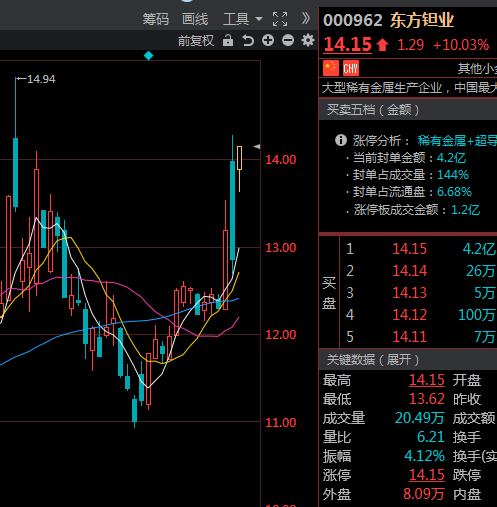Click the 12.00 price axis label
The image size is (497, 507).
point(281,335)
